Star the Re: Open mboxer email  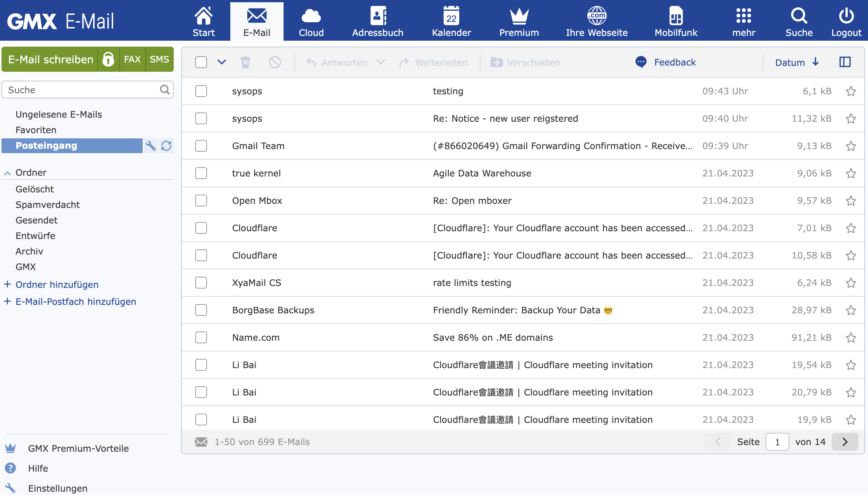[x=851, y=201]
